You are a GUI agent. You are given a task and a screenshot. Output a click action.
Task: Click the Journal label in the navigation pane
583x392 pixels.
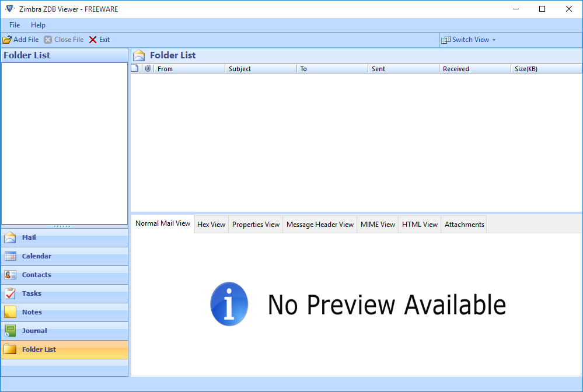coord(34,331)
